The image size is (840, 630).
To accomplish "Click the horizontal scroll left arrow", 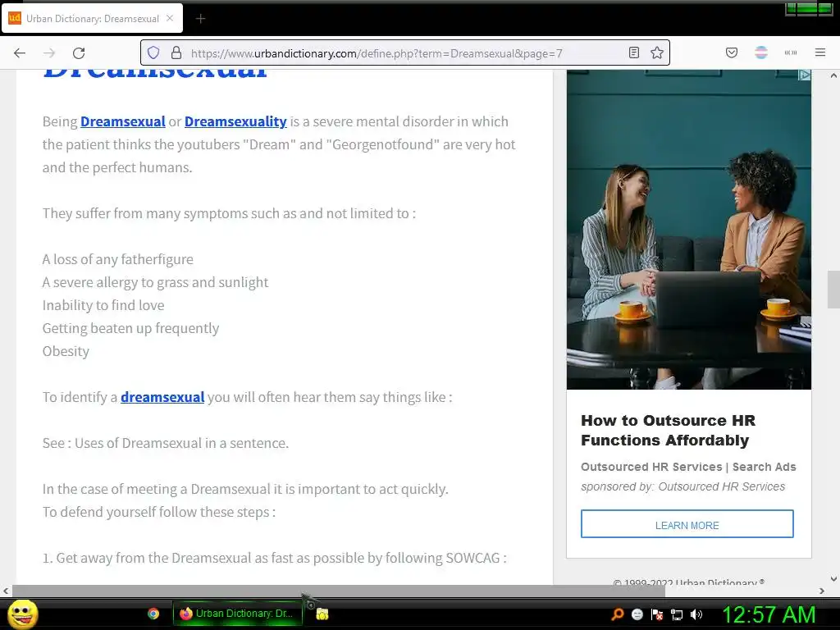I will pos(6,591).
